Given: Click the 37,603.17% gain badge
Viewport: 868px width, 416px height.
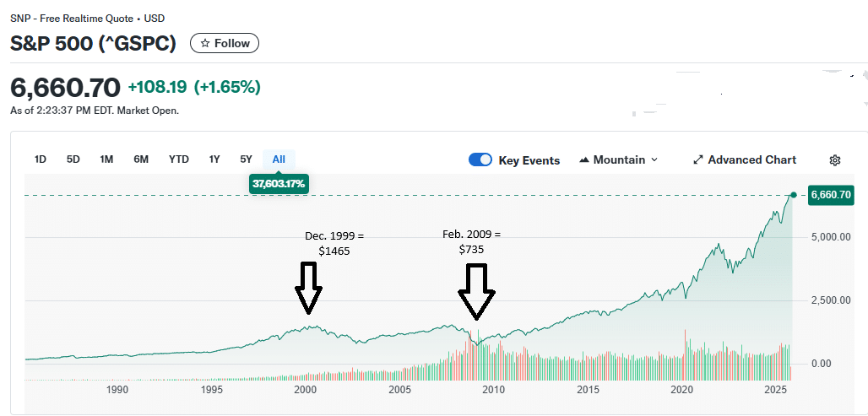Looking at the screenshot, I should [x=279, y=182].
